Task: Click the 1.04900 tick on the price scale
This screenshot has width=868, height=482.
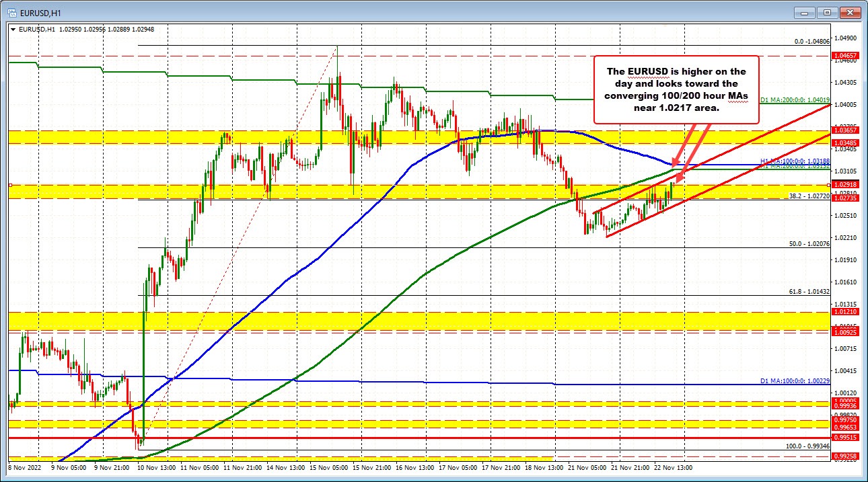Action: click(844, 38)
